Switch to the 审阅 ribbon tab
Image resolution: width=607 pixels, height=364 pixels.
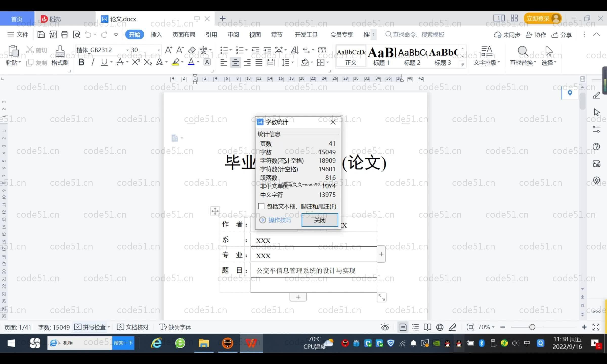click(233, 34)
